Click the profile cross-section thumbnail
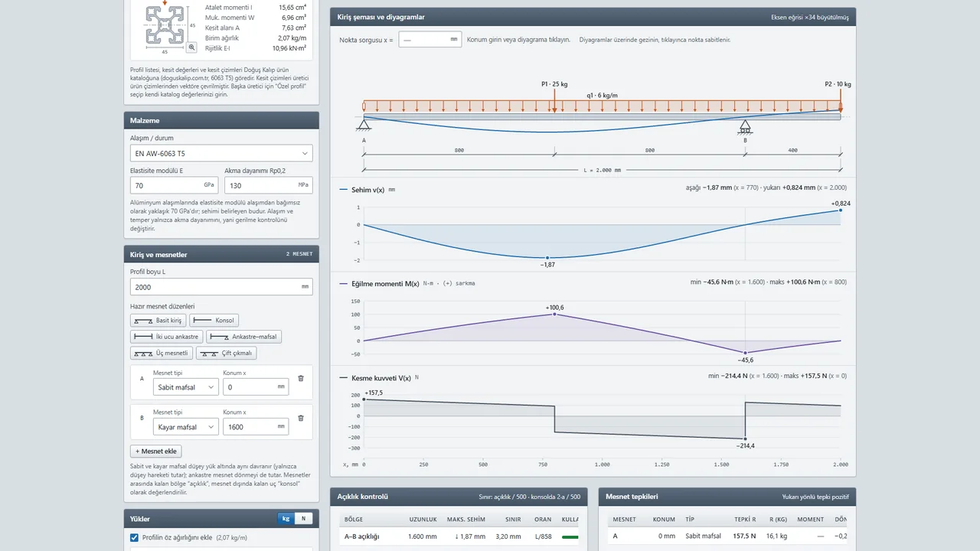The height and width of the screenshot is (551, 980). click(x=165, y=24)
